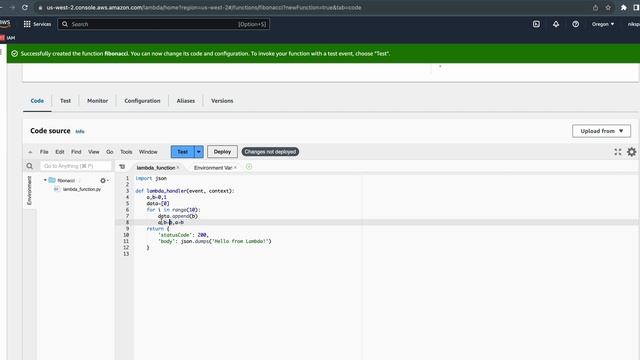Click the Deploy button
The height and width of the screenshot is (360, 640).
click(x=222, y=152)
